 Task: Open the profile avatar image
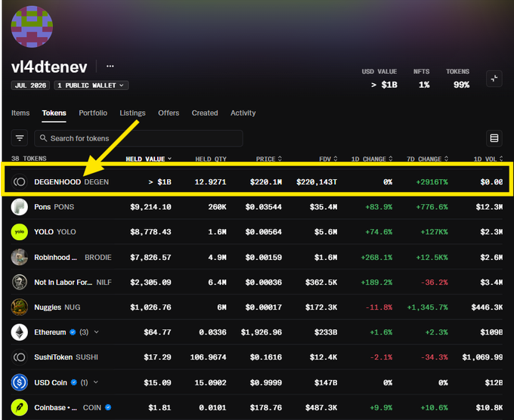[32, 26]
